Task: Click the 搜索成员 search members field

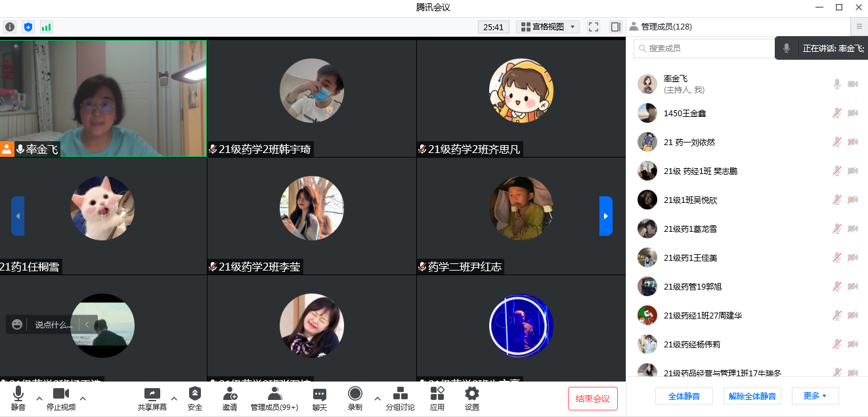Action: click(705, 49)
